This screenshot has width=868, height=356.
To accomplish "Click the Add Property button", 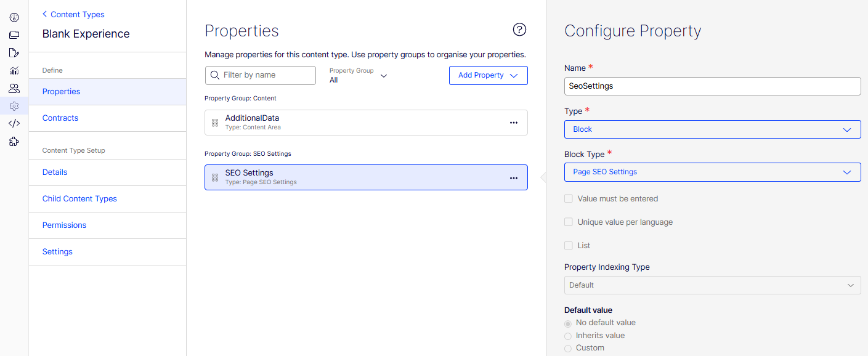I will (488, 75).
